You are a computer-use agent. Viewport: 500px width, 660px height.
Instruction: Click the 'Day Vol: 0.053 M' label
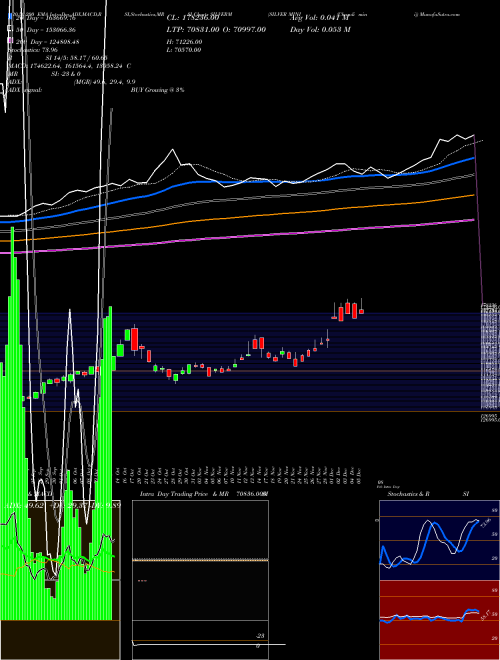[320, 29]
